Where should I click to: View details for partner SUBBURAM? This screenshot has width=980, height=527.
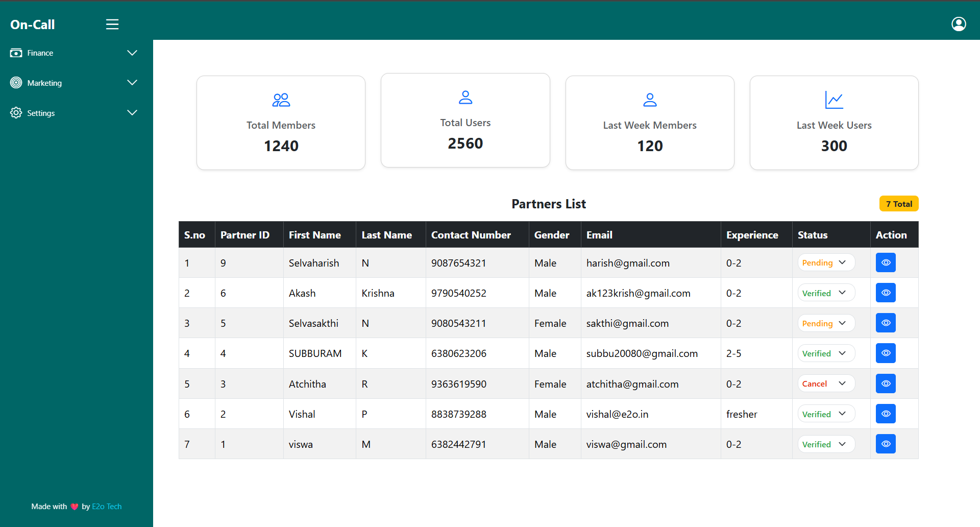[x=886, y=353]
